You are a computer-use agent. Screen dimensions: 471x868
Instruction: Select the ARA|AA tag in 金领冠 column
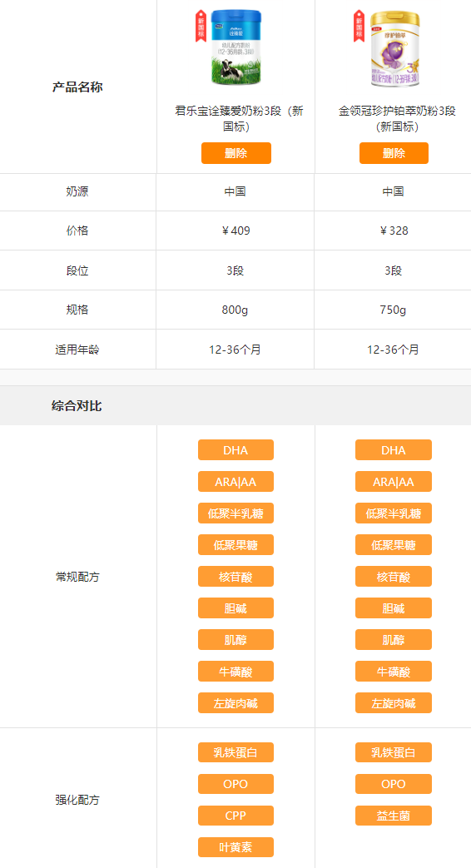394,482
